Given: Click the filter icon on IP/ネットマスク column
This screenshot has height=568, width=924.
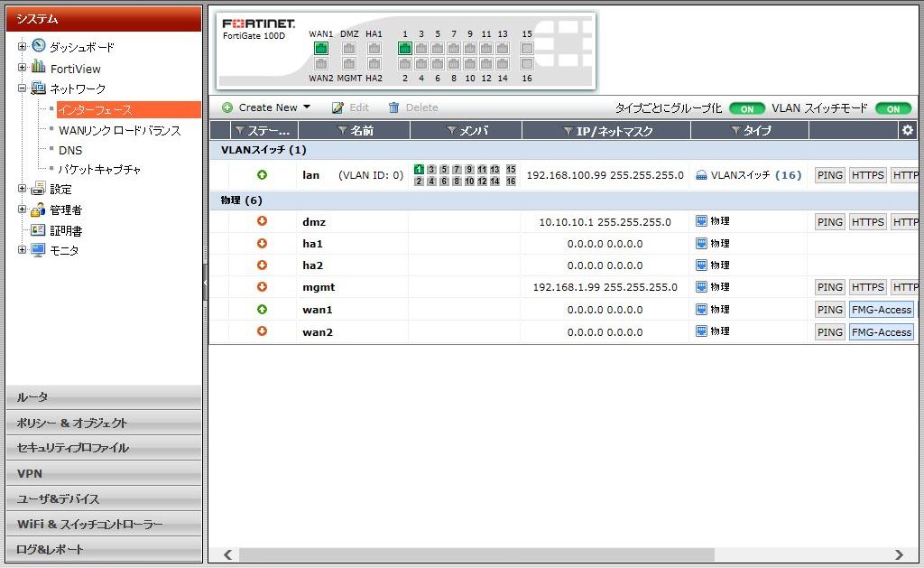Looking at the screenshot, I should tap(568, 132).
